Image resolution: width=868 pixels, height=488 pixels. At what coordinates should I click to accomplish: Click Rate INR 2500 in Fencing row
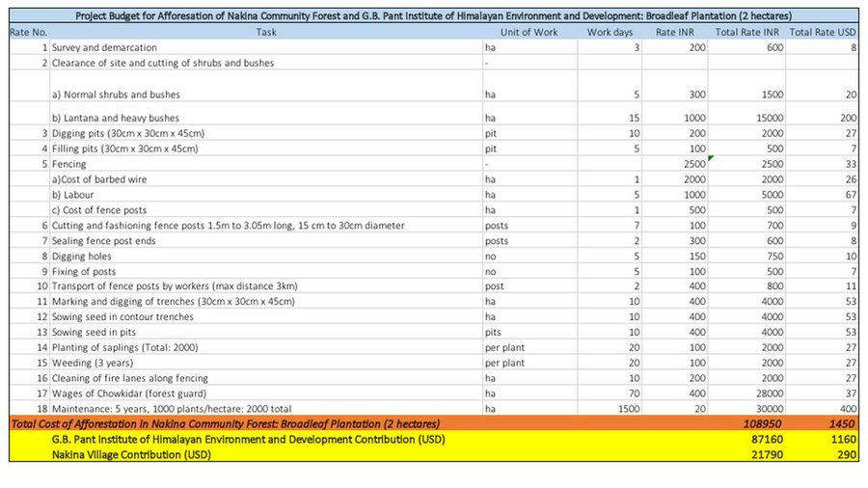(x=694, y=164)
